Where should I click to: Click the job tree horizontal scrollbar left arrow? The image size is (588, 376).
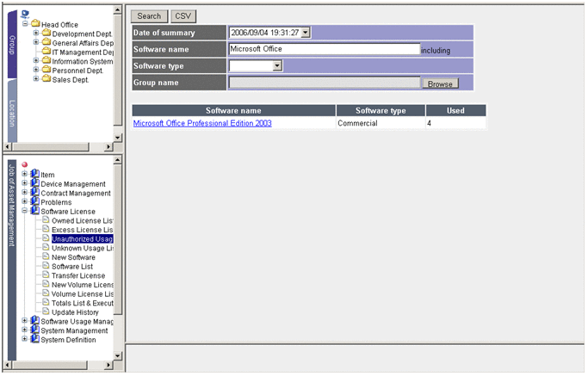click(9, 365)
